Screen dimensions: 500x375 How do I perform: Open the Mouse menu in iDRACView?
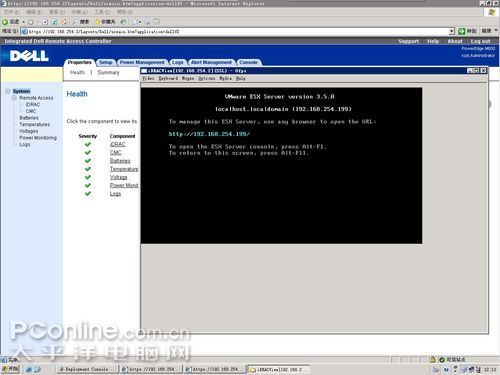pos(188,78)
